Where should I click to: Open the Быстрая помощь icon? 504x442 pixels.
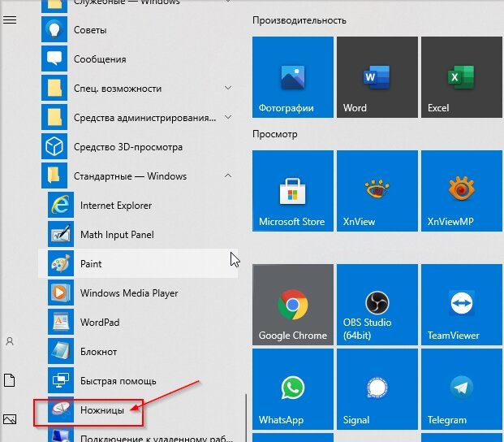tap(61, 381)
